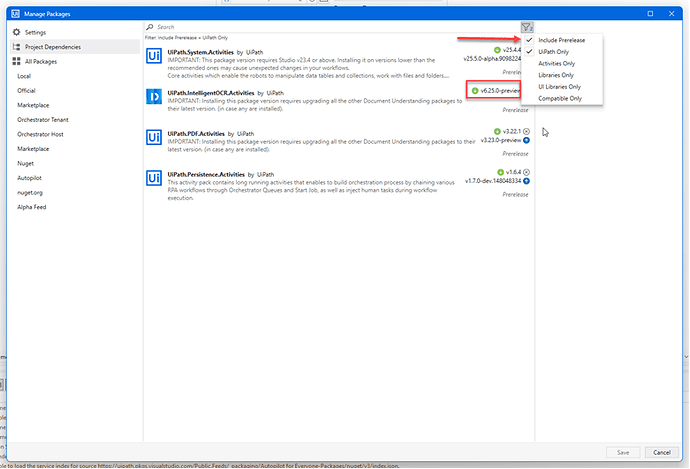Click uninstall icon next to v3.22.1
Screen dimensions: 690x469
526,132
